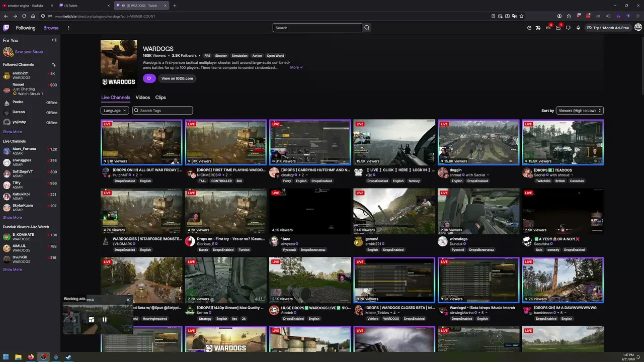Image resolution: width=644 pixels, height=362 pixels.
Task: Open a new browser tab
Action: pyautogui.click(x=175, y=6)
